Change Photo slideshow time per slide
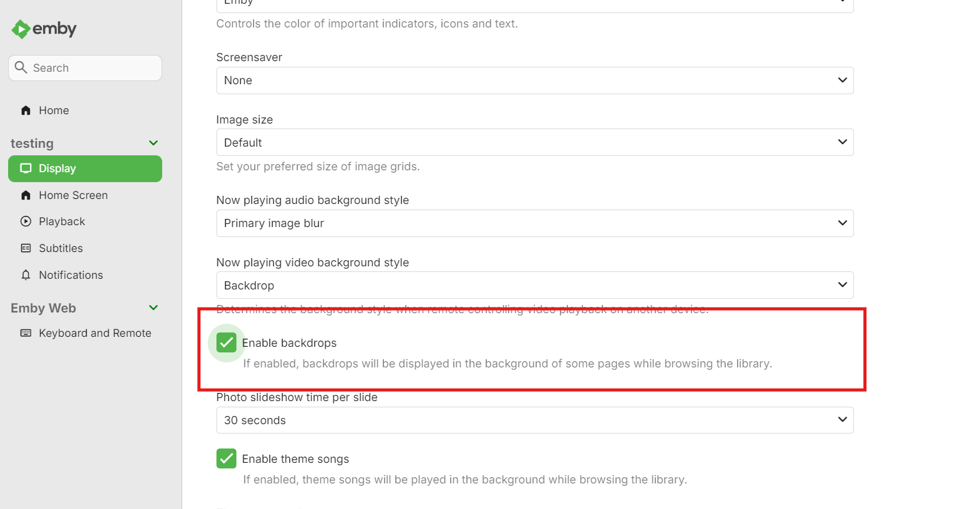The height and width of the screenshot is (509, 980). tap(535, 420)
